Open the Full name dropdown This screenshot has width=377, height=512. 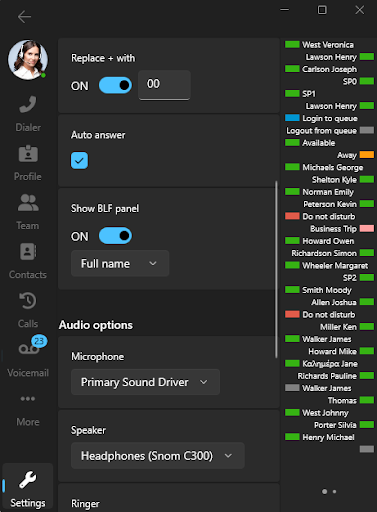(x=120, y=263)
